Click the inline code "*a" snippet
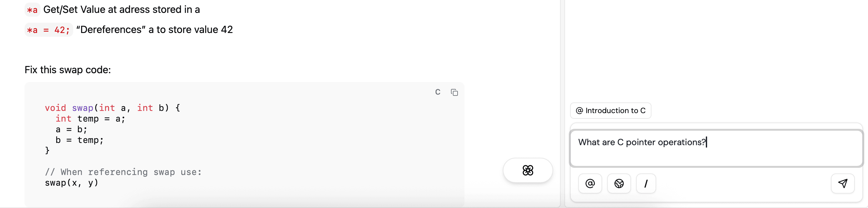The image size is (868, 208). pyautogui.click(x=32, y=10)
